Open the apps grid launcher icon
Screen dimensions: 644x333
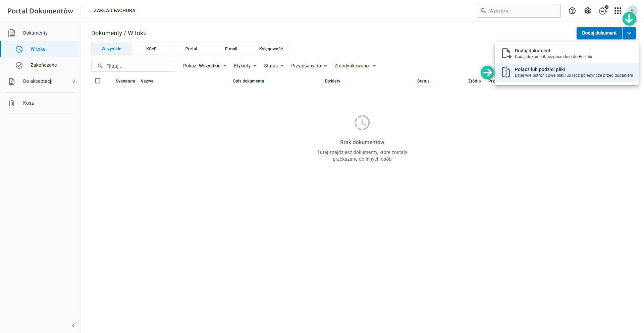[x=618, y=11]
